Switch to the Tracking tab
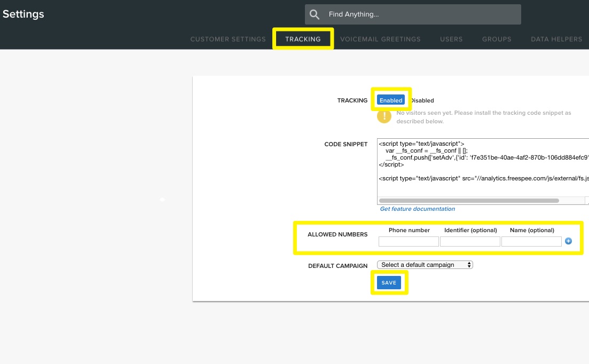This screenshot has height=364, width=589. pos(303,39)
